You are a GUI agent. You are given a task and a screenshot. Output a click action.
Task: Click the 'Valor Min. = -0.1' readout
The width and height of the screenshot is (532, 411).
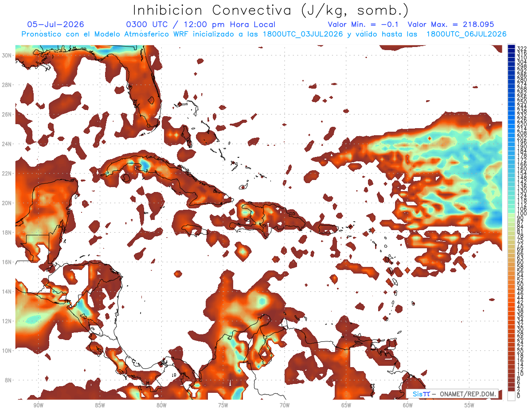(x=363, y=24)
